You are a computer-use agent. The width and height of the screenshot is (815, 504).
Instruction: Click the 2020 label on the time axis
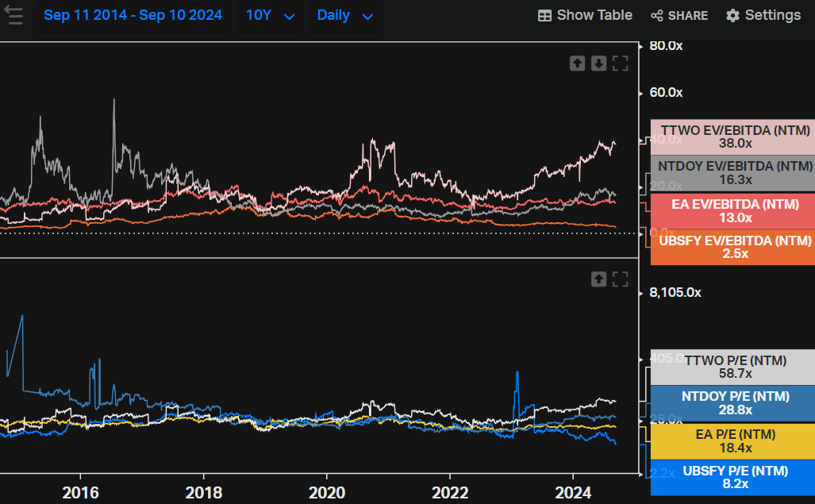tap(326, 493)
